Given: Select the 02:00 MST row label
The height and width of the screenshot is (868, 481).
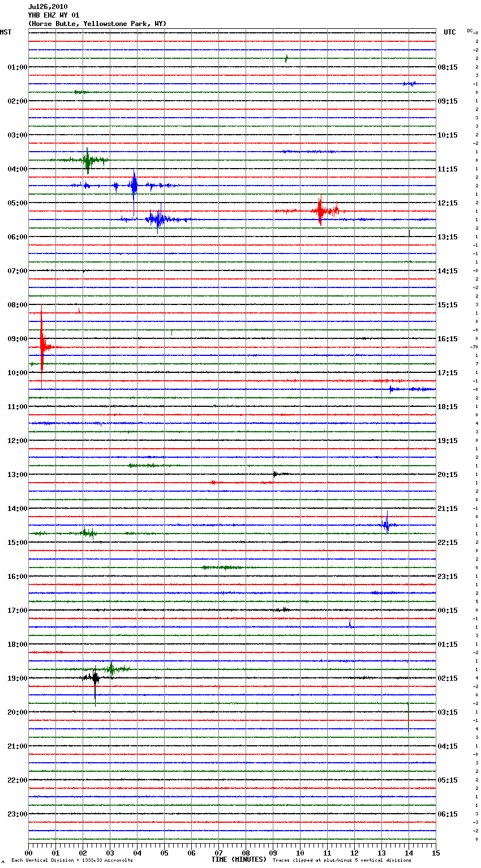Looking at the screenshot, I should point(18,101).
